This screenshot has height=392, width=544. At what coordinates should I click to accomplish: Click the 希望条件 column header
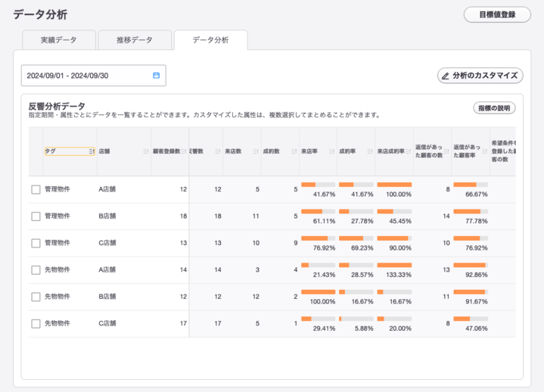[503, 151]
